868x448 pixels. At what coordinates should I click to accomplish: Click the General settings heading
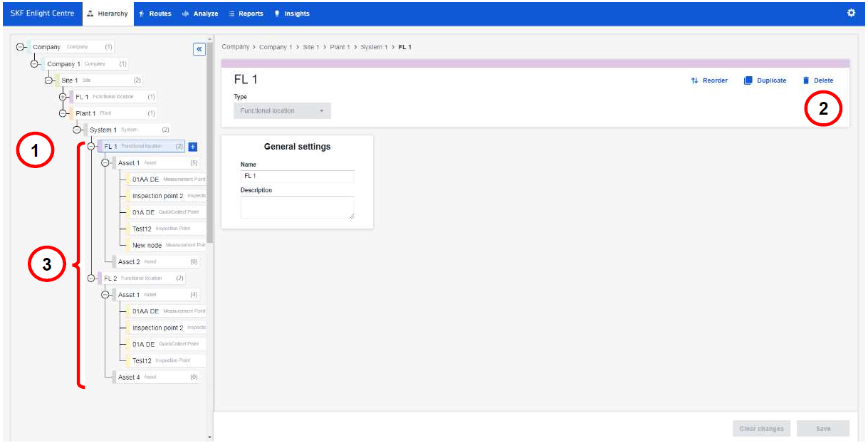coord(297,147)
